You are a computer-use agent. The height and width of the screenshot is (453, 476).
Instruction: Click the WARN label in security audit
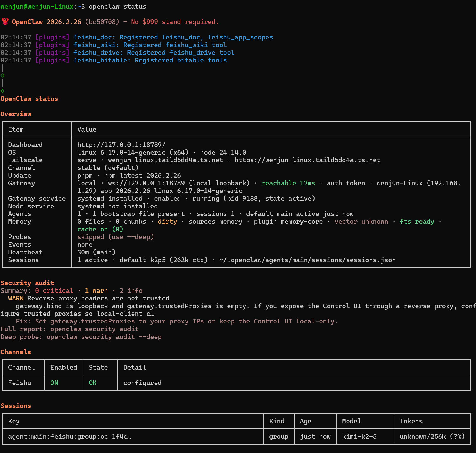click(x=16, y=298)
